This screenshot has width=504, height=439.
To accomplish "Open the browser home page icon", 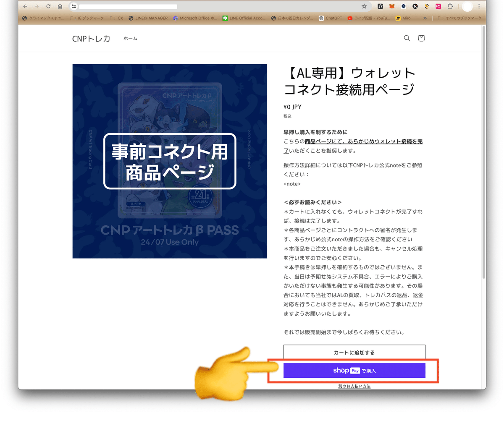I will pos(60,6).
